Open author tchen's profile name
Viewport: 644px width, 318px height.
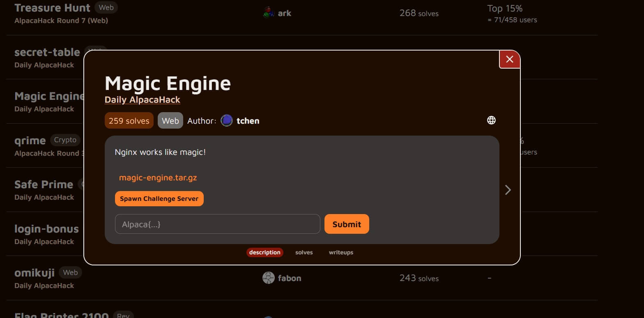coord(248,121)
